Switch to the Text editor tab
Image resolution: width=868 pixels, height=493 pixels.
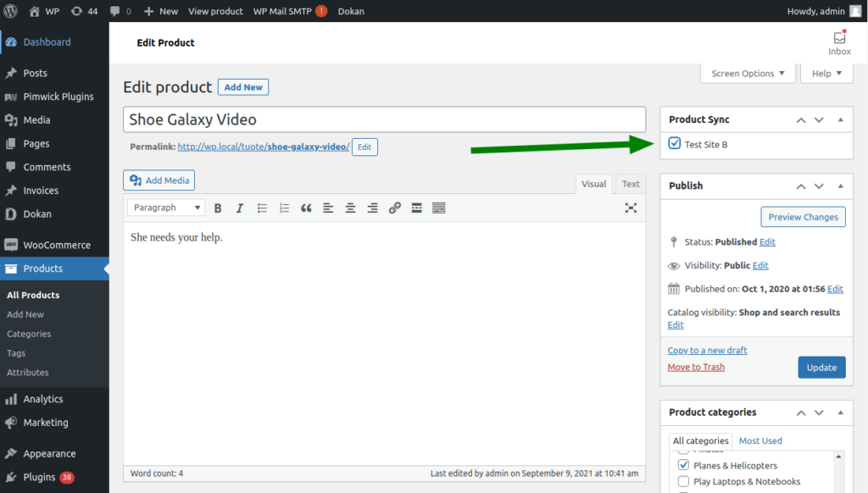pyautogui.click(x=630, y=184)
